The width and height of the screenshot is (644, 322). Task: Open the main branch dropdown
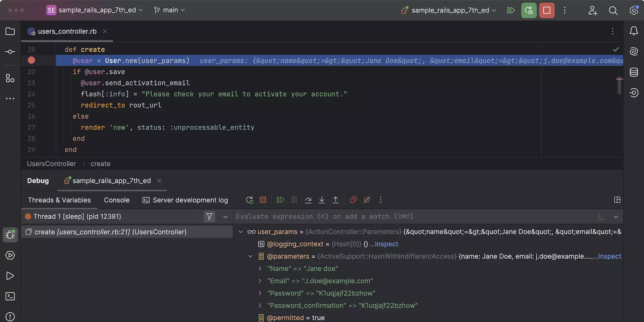click(x=170, y=10)
